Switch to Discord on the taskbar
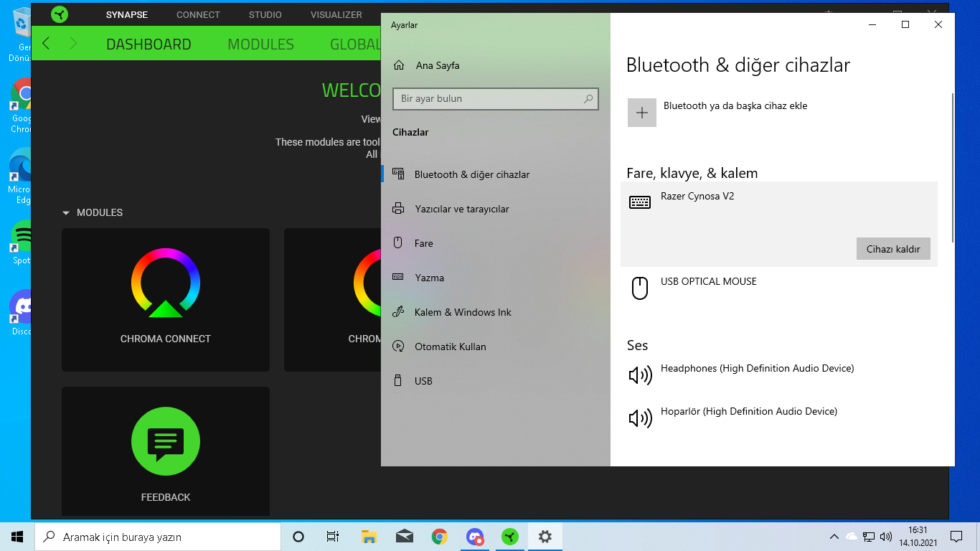Image resolution: width=980 pixels, height=551 pixels. click(x=474, y=537)
